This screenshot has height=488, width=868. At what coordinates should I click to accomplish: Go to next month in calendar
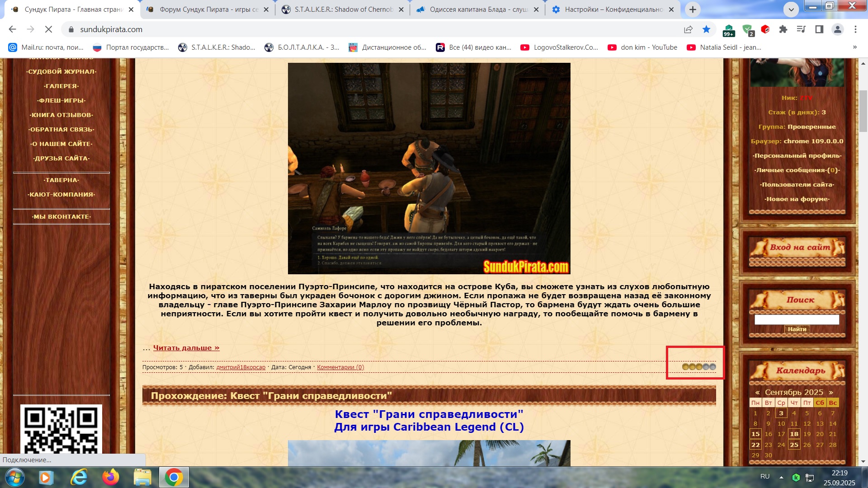[831, 392]
